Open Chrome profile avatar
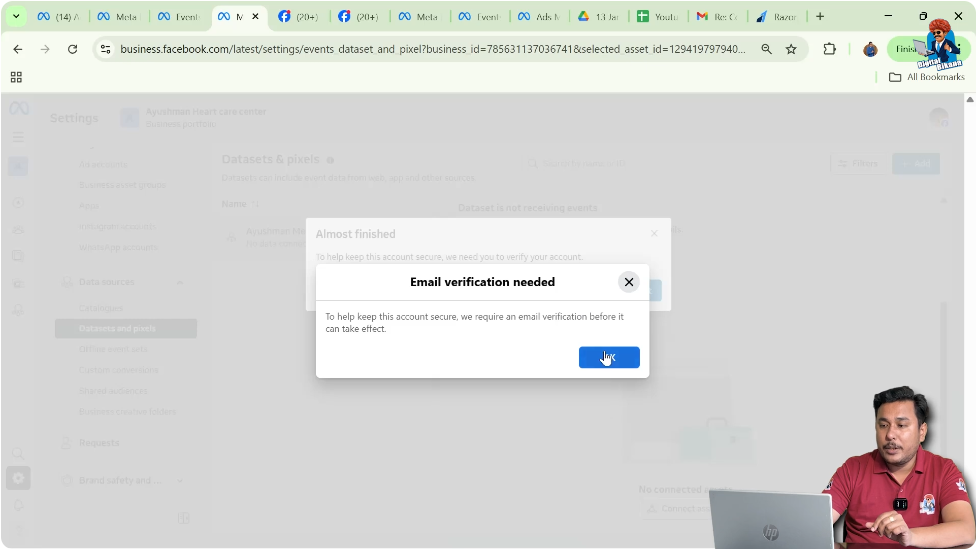 870,49
